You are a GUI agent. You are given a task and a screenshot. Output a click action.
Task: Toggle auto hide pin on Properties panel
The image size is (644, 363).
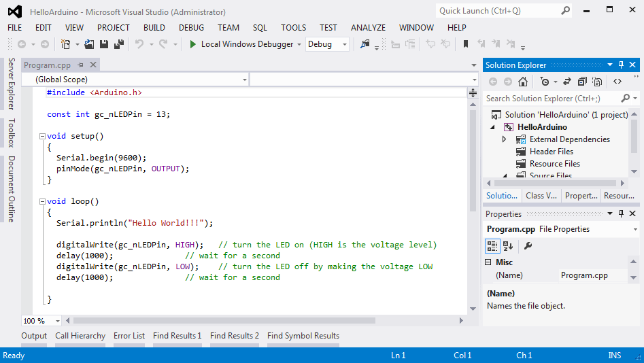click(x=621, y=213)
